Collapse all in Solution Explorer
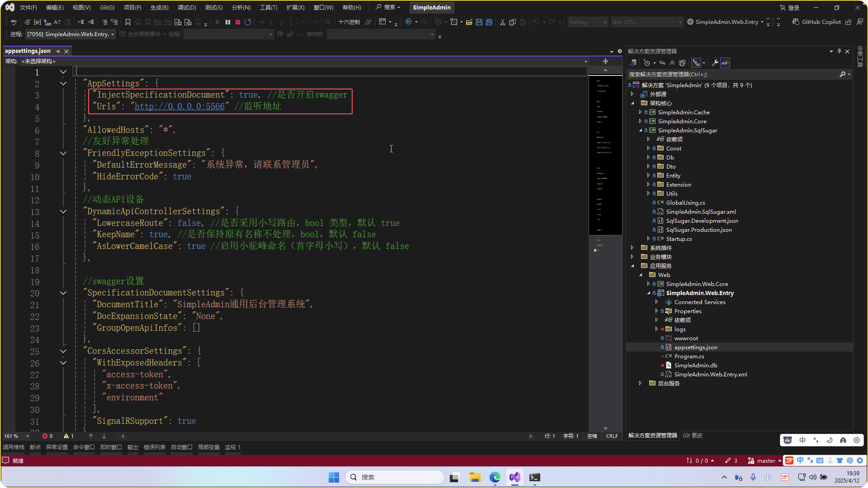This screenshot has width=868, height=488. point(672,63)
